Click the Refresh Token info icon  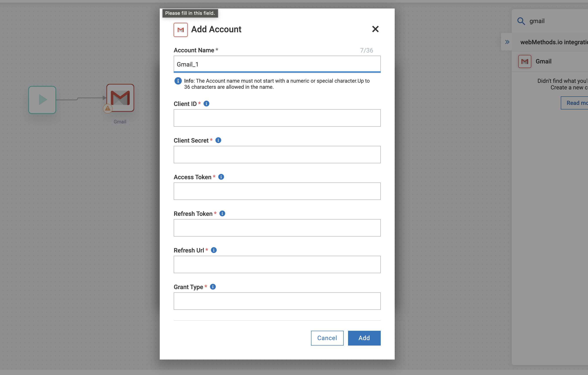(222, 213)
